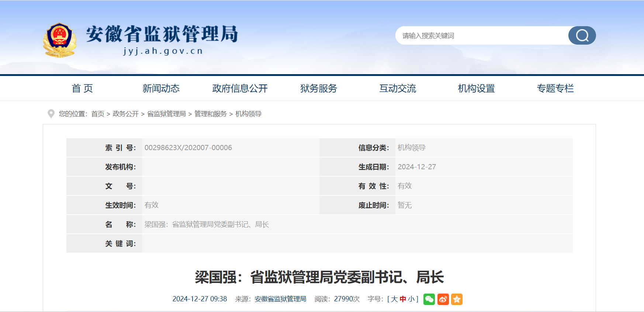Open 机构领导 breadcrumb link
Viewport: 644px width, 312px height.
[249, 114]
